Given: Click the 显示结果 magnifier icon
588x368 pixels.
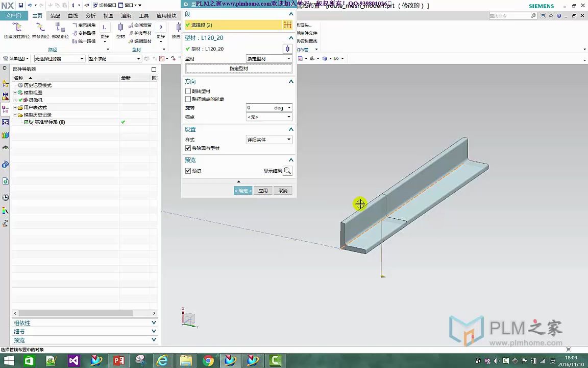Looking at the screenshot, I should click(x=287, y=171).
